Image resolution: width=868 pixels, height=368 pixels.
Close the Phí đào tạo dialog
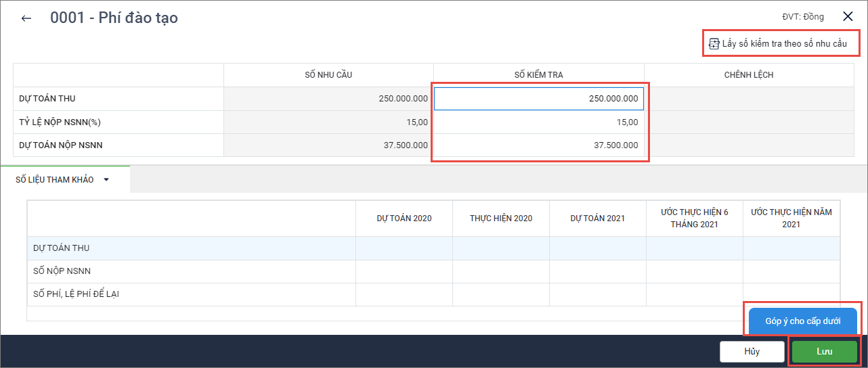[x=848, y=17]
